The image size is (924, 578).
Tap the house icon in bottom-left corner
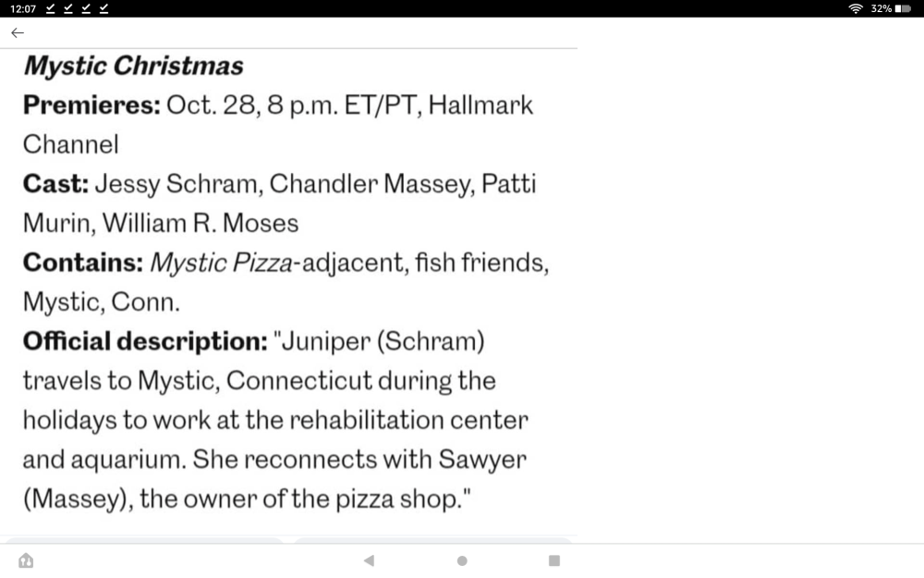coord(26,560)
